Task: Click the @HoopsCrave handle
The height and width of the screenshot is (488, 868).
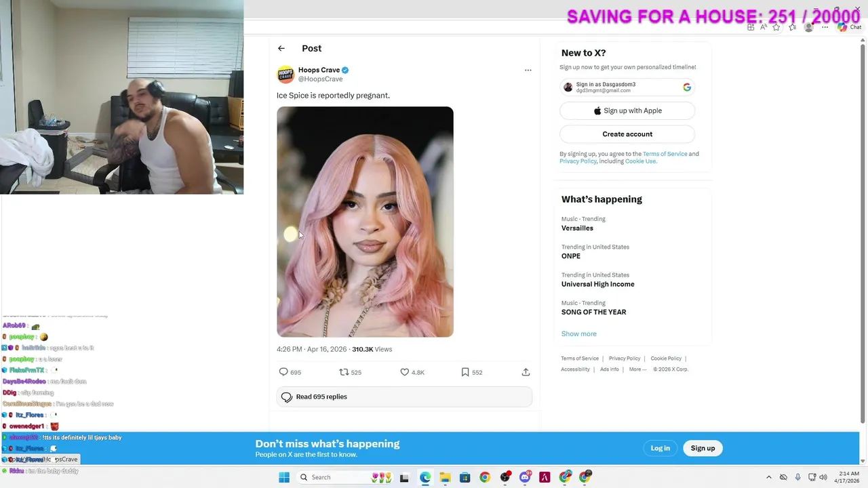Action: click(x=320, y=79)
